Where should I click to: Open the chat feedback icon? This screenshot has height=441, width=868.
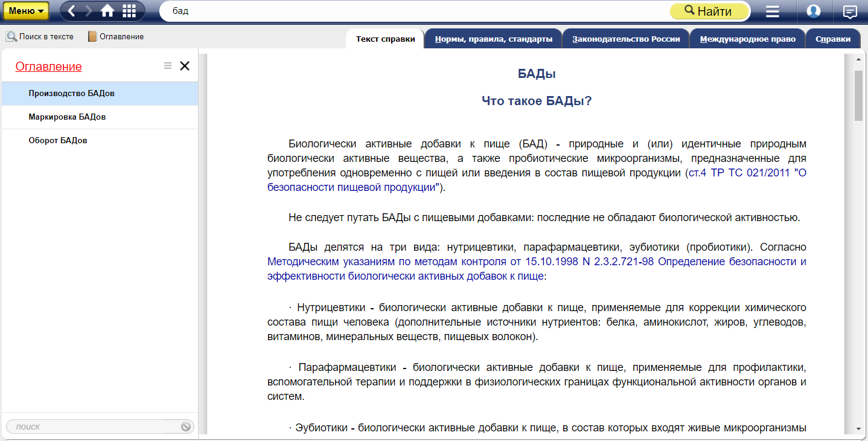click(x=850, y=11)
